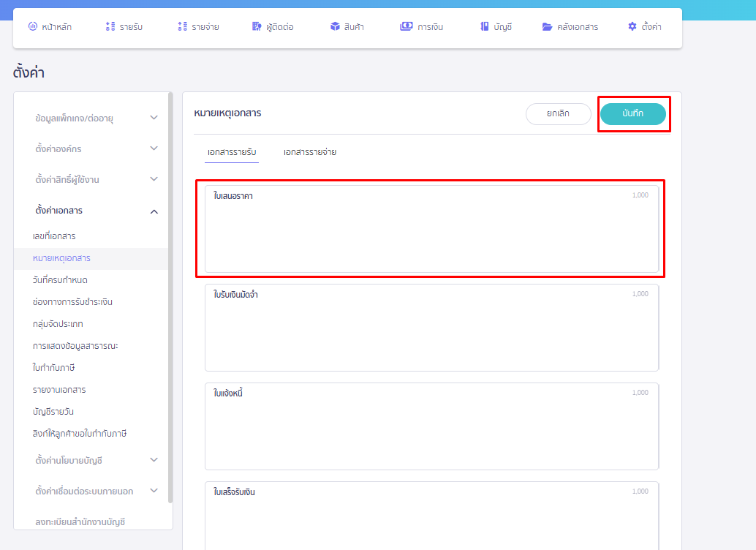Expand the ตั้งค่านโยบายบัญชี section
The width and height of the screenshot is (756, 550).
tap(154, 460)
